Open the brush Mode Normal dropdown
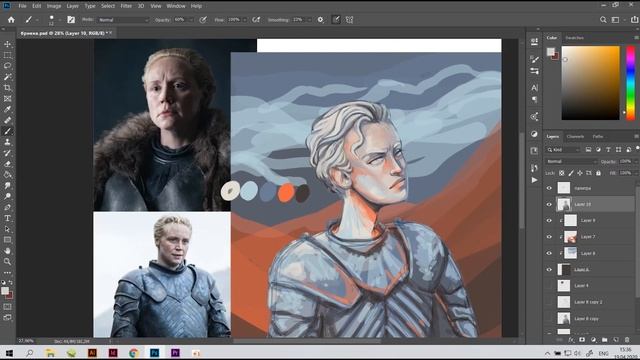This screenshot has height=360, width=640. tap(123, 20)
